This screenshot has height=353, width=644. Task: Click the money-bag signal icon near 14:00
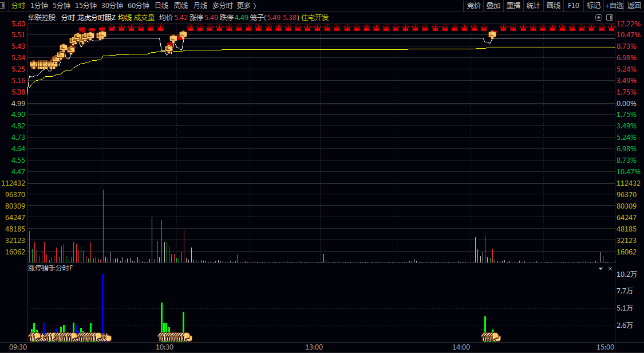[492, 35]
